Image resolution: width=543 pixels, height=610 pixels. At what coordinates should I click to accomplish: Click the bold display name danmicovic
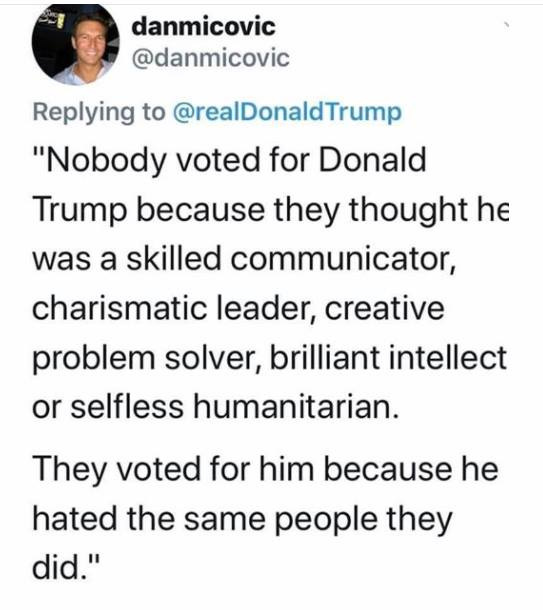[x=203, y=27]
